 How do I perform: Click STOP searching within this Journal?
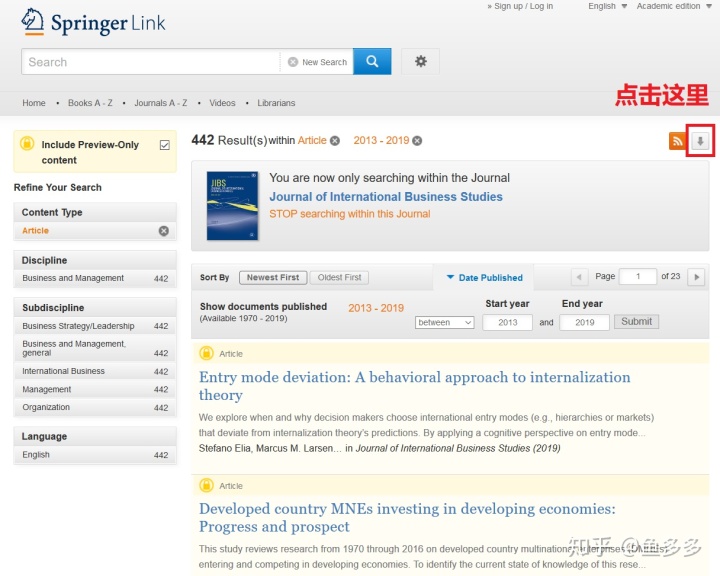click(x=349, y=214)
